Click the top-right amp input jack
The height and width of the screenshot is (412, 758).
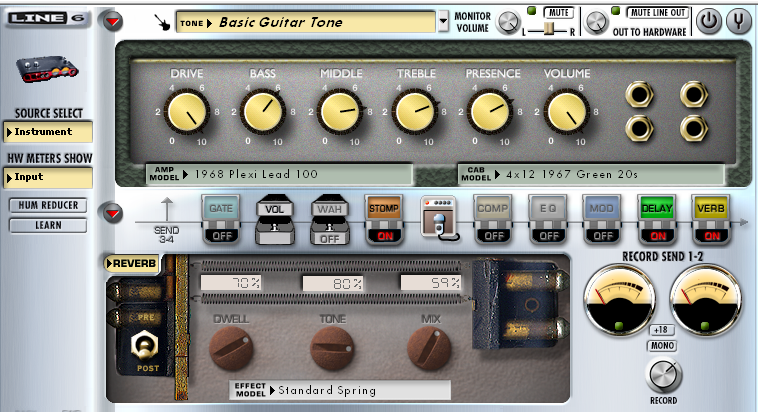click(694, 95)
